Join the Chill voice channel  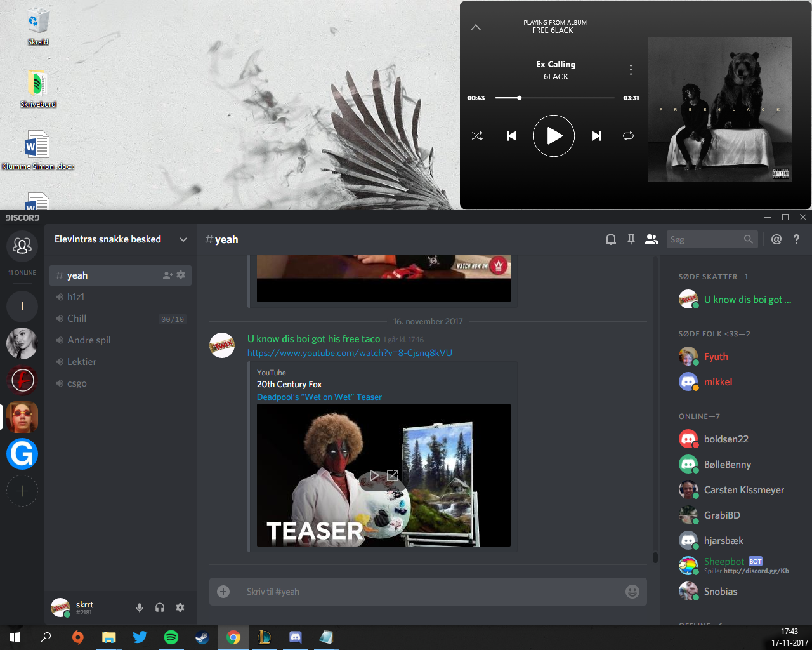(x=121, y=319)
